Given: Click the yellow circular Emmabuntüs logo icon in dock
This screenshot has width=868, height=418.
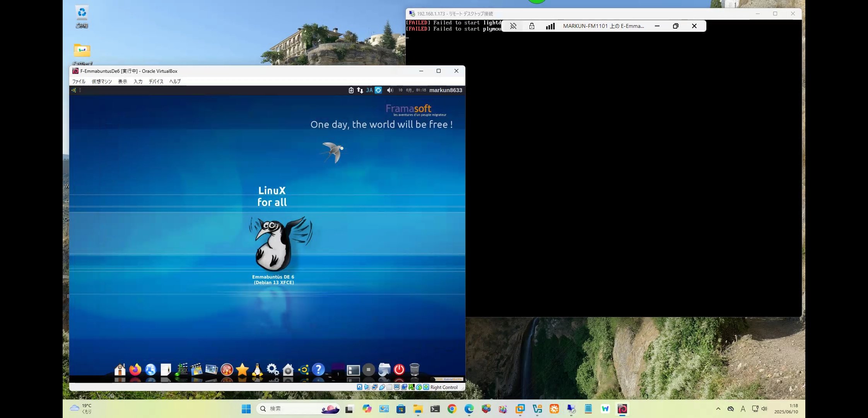Looking at the screenshot, I should [303, 370].
